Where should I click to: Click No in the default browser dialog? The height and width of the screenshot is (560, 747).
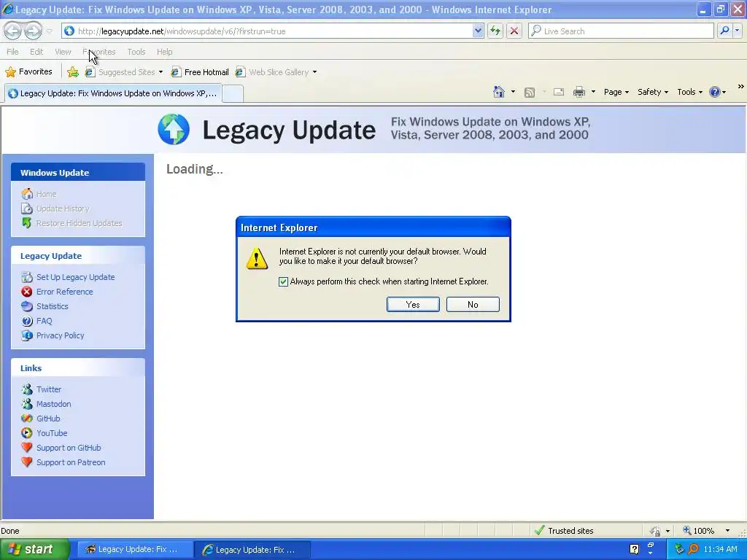pyautogui.click(x=473, y=305)
